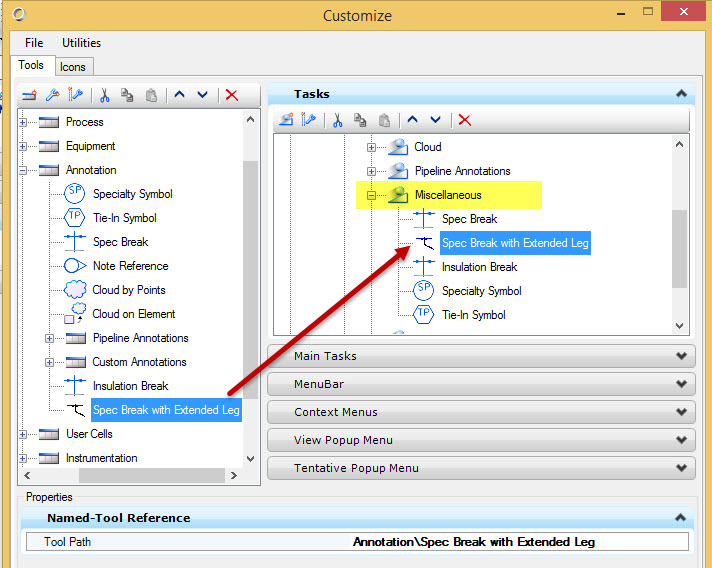712x568 pixels.
Task: Click Tie-In Symbol TP icon in Tools tree
Action: 74,217
